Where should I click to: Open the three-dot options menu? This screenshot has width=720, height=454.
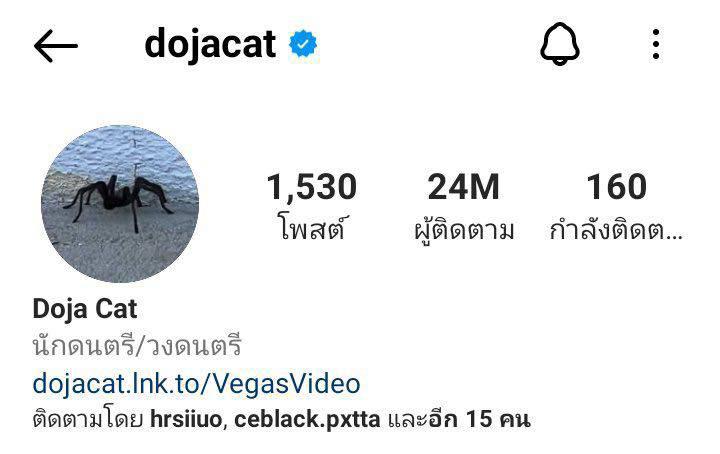pyautogui.click(x=656, y=44)
